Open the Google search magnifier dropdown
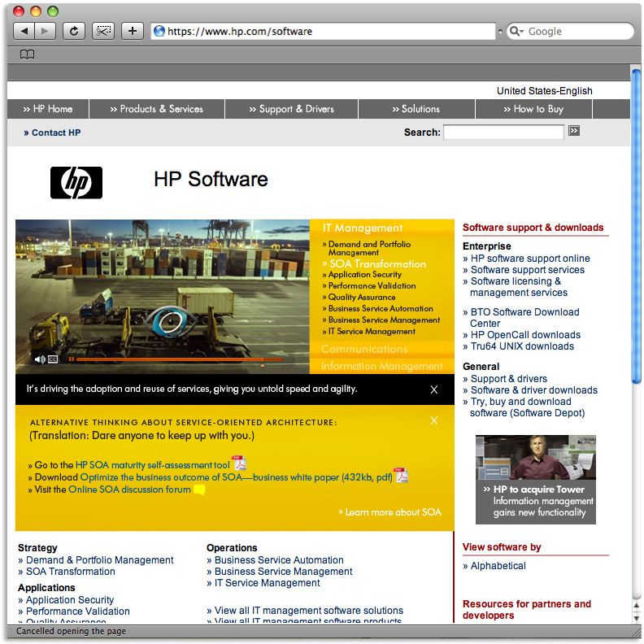The height and width of the screenshot is (644, 644). [516, 31]
